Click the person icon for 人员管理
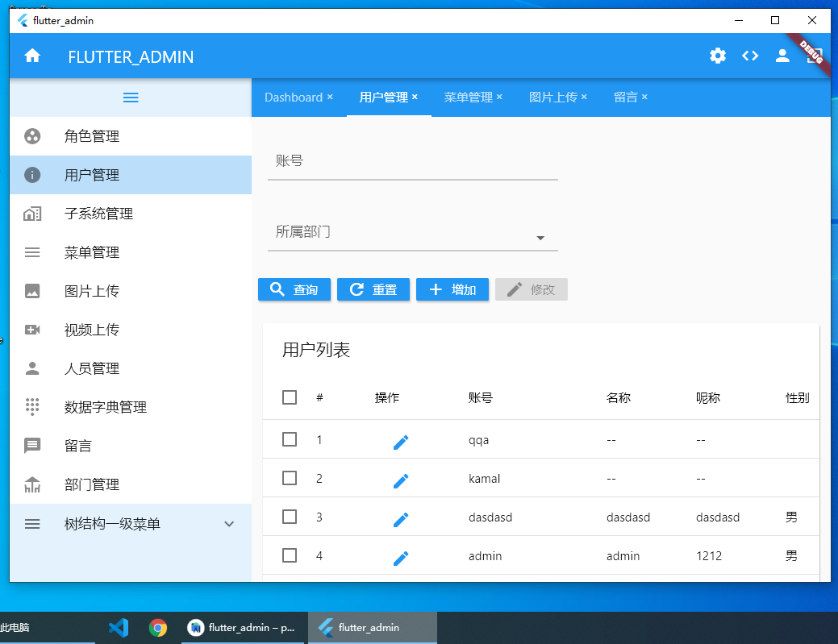Screen dimensions: 838x644 click(x=32, y=368)
